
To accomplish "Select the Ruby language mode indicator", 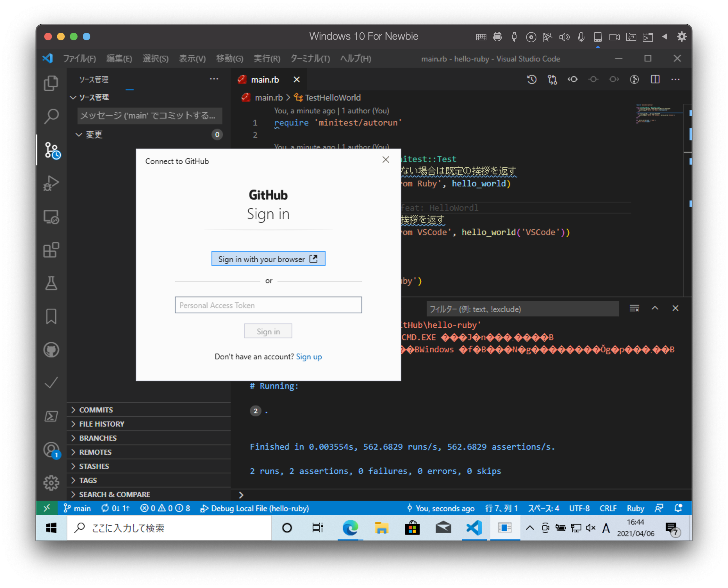I will pos(635,508).
